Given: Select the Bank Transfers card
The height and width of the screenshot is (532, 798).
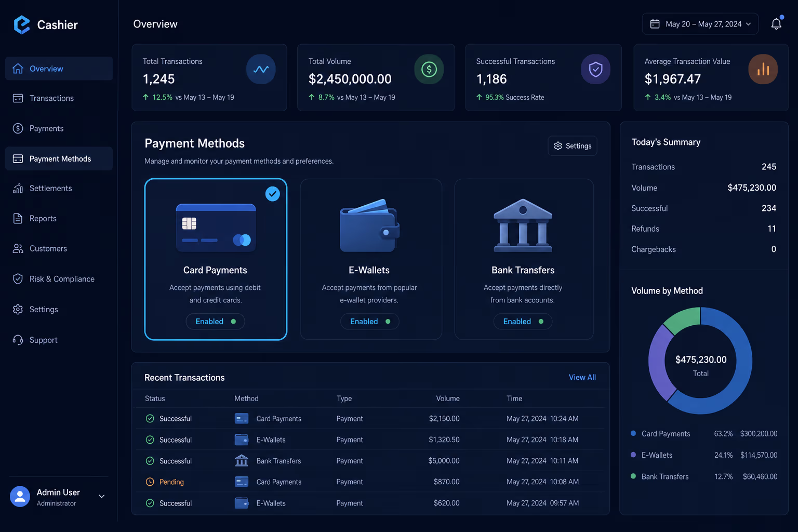Looking at the screenshot, I should click(x=524, y=259).
